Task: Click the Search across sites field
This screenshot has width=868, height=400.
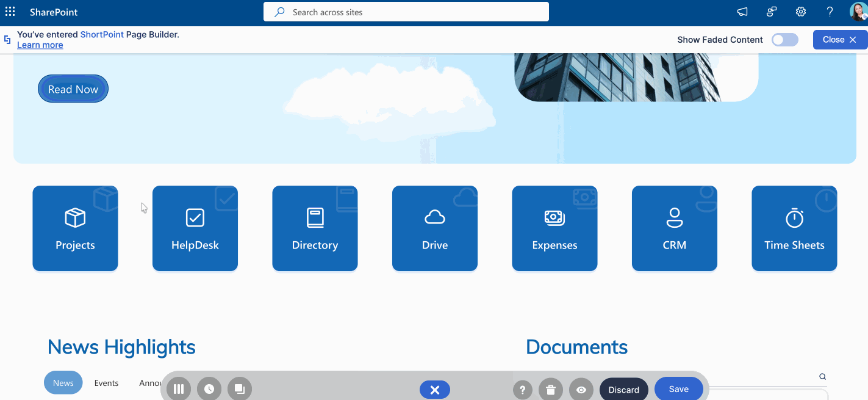Action: 406,12
